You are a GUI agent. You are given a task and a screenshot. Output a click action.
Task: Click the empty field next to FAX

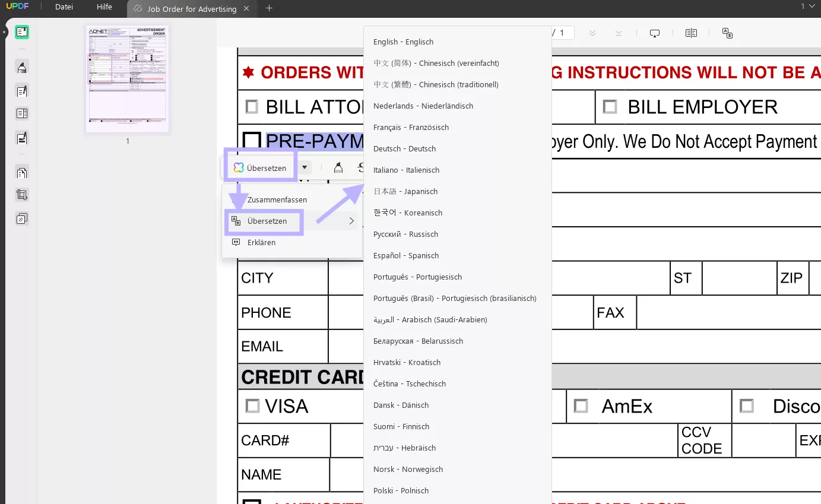tap(729, 312)
